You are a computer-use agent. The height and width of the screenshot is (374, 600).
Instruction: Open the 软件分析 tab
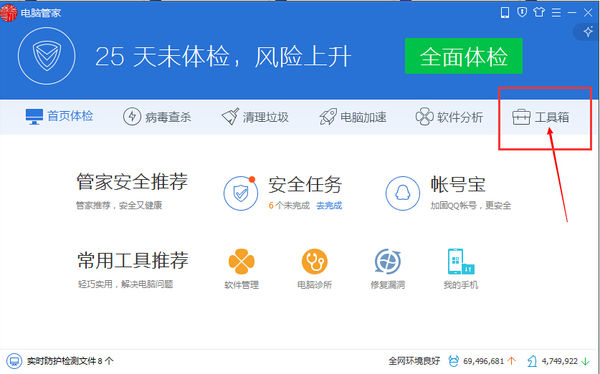click(449, 117)
